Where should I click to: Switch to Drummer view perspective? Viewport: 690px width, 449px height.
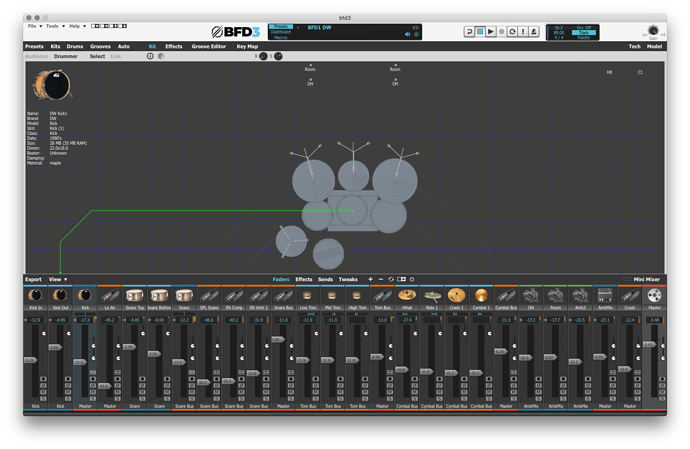tap(66, 56)
